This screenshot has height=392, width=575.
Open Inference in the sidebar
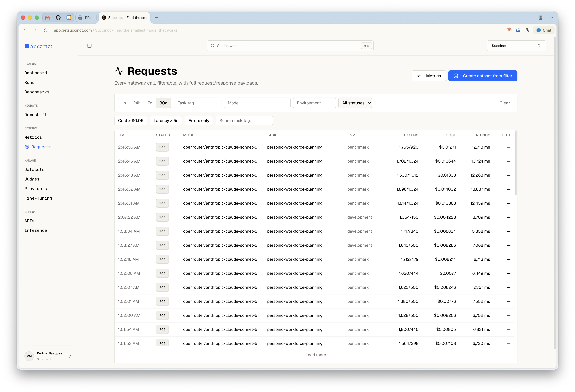(36, 230)
